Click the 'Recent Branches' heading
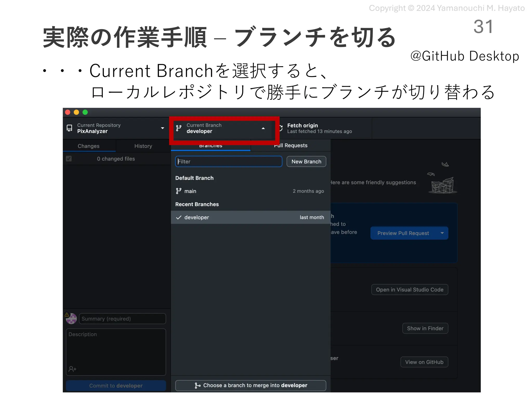 click(197, 204)
